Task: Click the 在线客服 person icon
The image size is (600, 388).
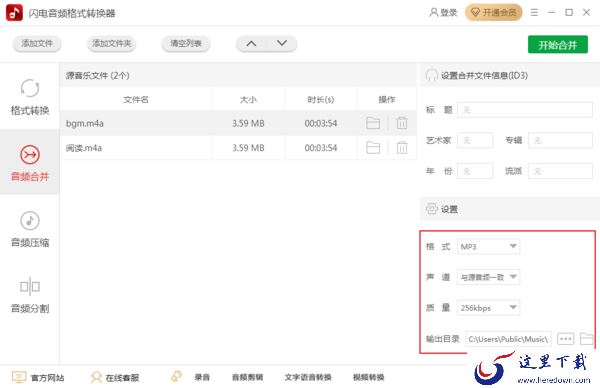Action: (x=96, y=377)
